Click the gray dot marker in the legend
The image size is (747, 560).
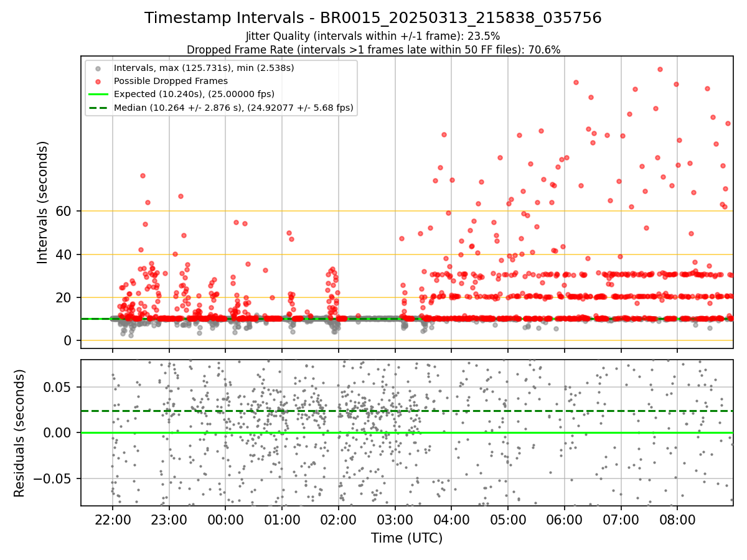coord(98,68)
